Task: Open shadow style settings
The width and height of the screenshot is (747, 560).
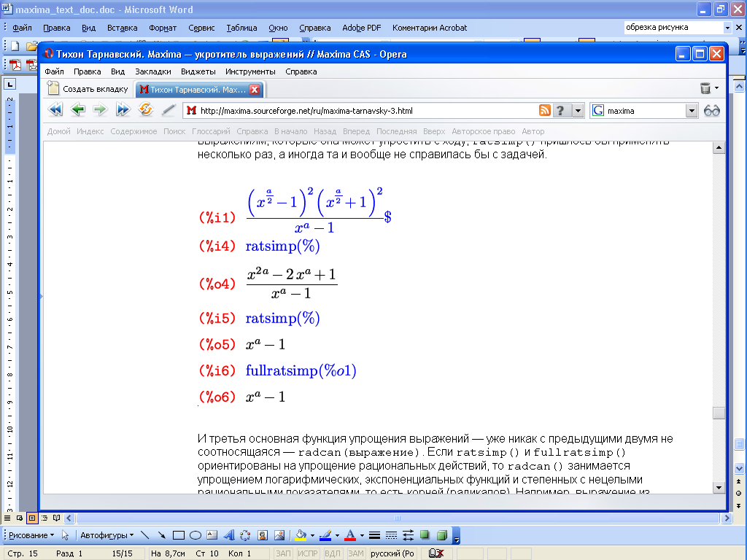Action: (425, 535)
